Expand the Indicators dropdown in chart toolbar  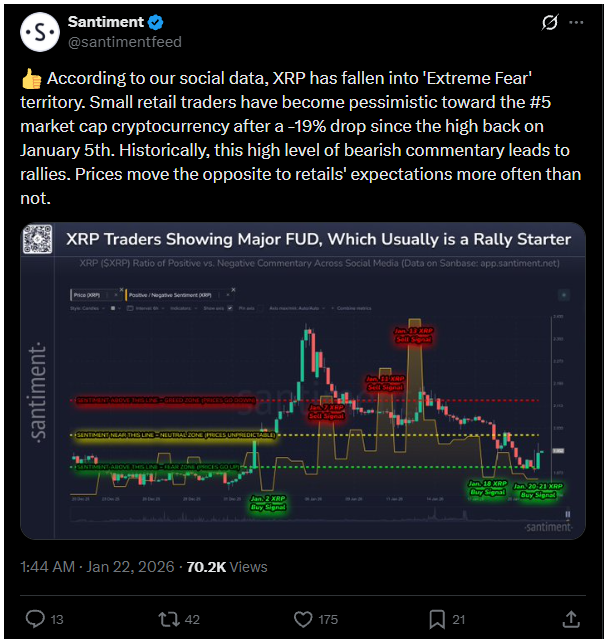[x=180, y=308]
